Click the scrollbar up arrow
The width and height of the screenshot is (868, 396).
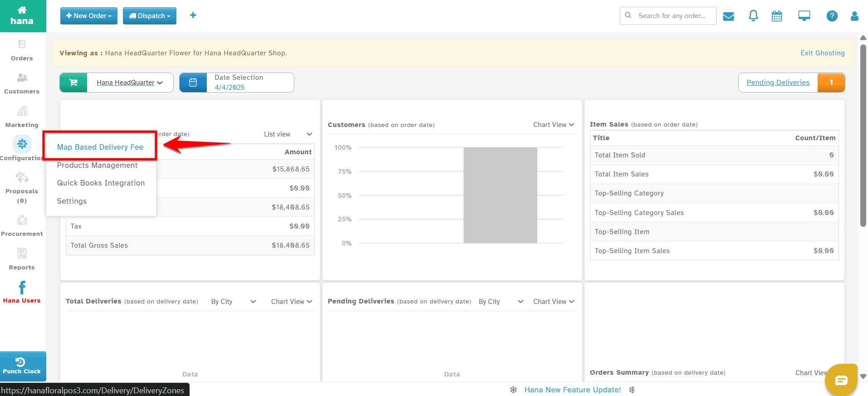pyautogui.click(x=863, y=38)
